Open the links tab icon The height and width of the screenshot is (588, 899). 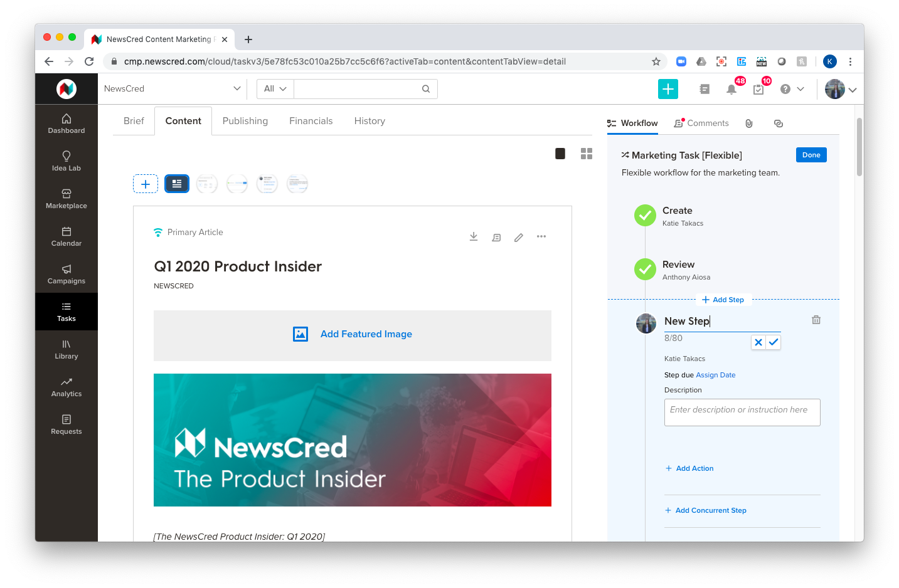(779, 123)
